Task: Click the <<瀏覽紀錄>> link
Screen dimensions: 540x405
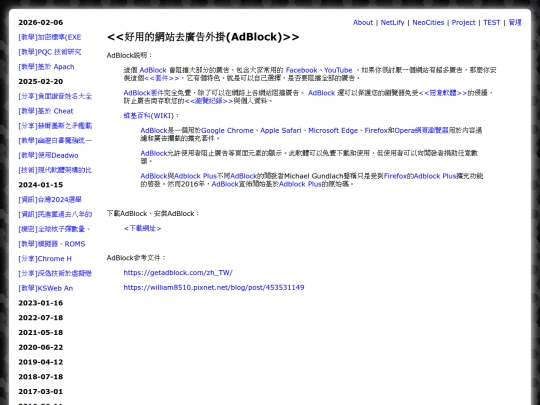Action: point(209,101)
